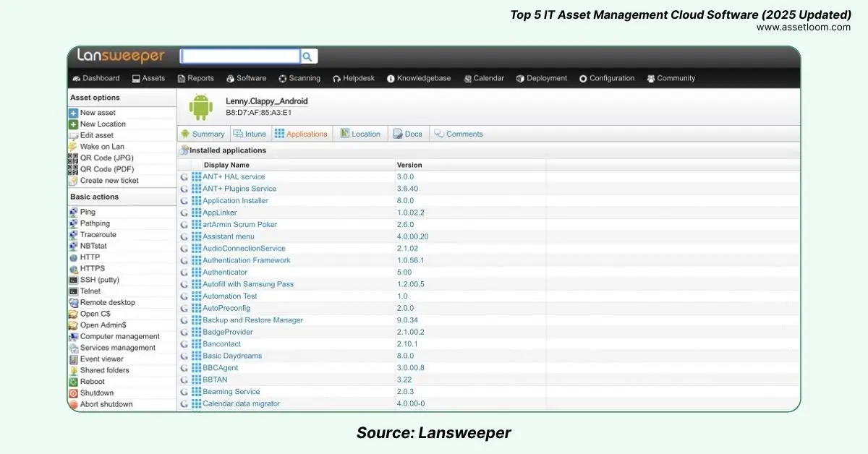Click the Event viewer icon
This screenshot has width=868, height=454.
pos(73,359)
